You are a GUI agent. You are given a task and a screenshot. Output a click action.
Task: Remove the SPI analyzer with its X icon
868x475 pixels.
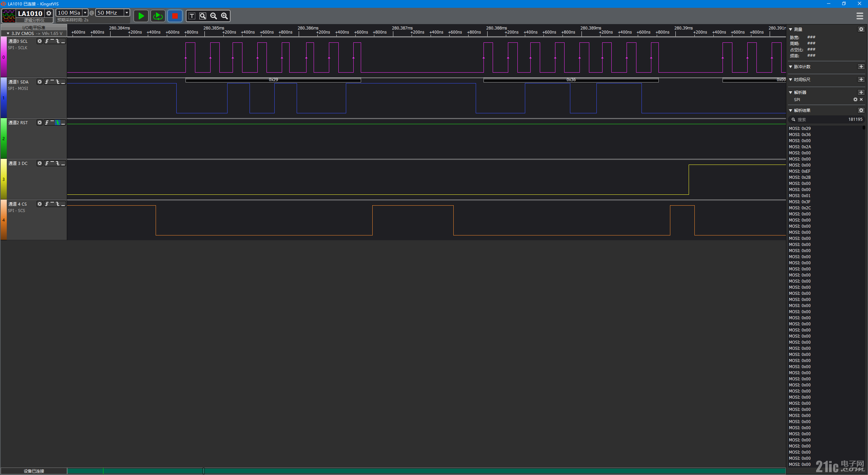861,99
